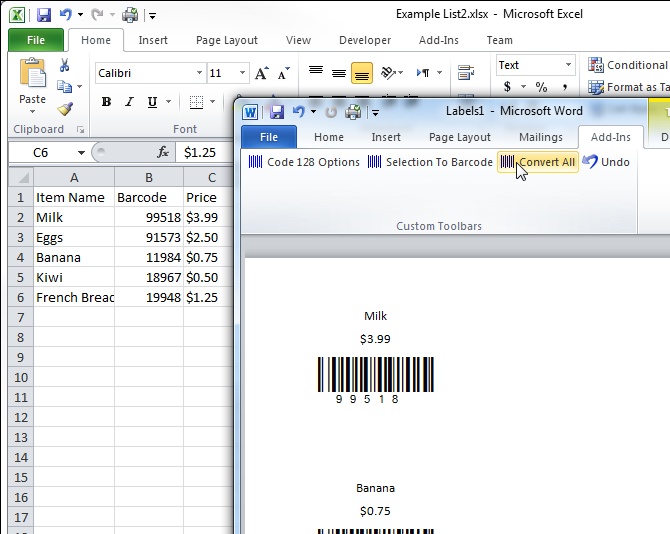Toggle Italic formatting in Excel
Viewport: 670px width, 534px height.
(x=129, y=102)
